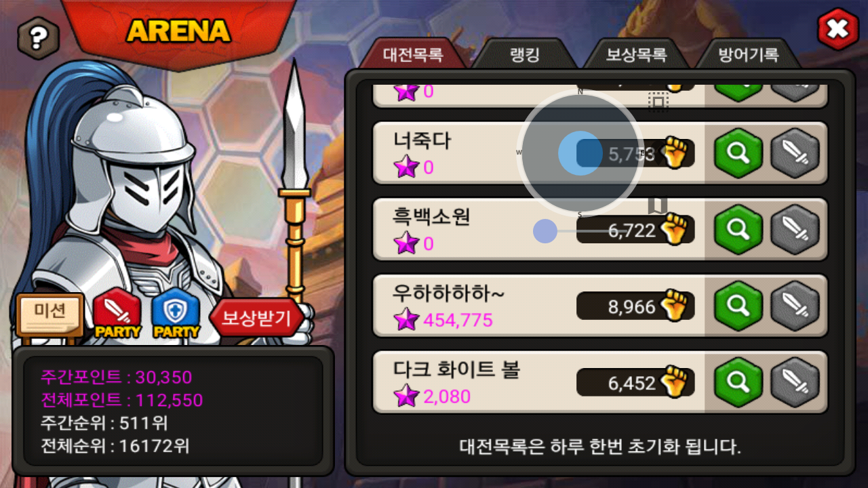The image size is (868, 488).
Task: Inspect 우하하하하~ using the magnifier icon
Action: pos(738,306)
